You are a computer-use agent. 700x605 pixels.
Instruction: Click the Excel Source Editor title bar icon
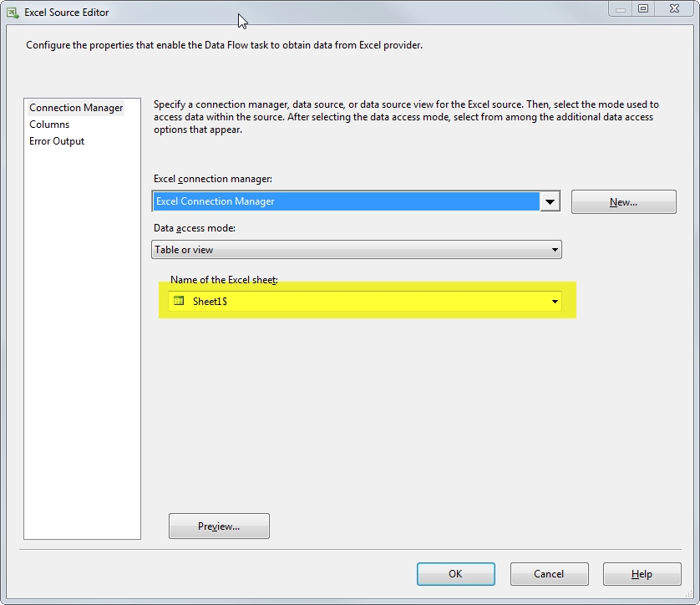[x=12, y=10]
